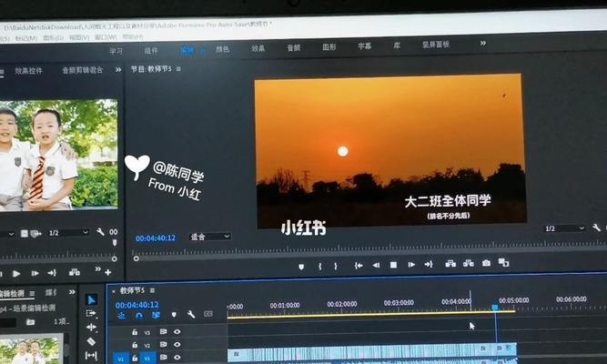Switch to 效果 workspace
The width and height of the screenshot is (607, 364).
click(258, 48)
